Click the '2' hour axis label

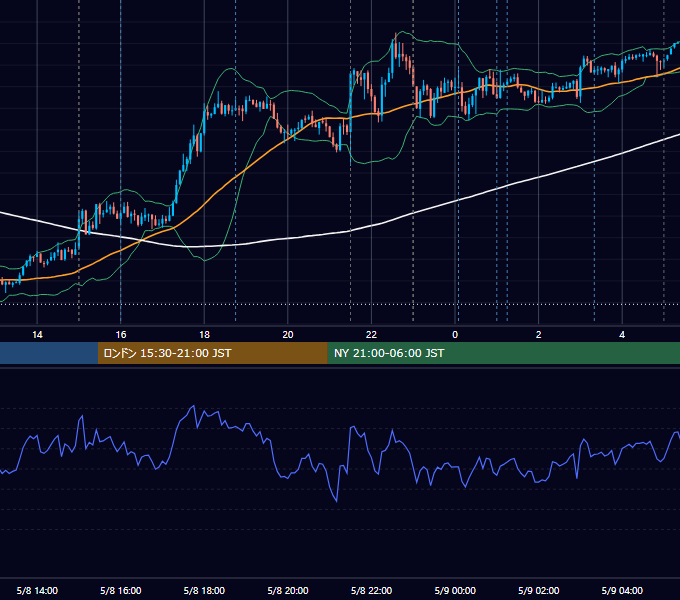539,335
